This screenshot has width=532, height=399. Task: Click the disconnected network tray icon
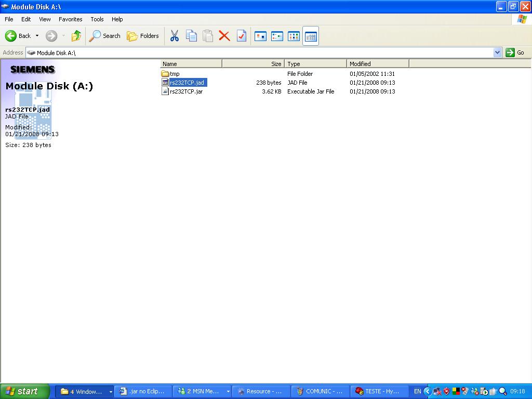pyautogui.click(x=437, y=391)
